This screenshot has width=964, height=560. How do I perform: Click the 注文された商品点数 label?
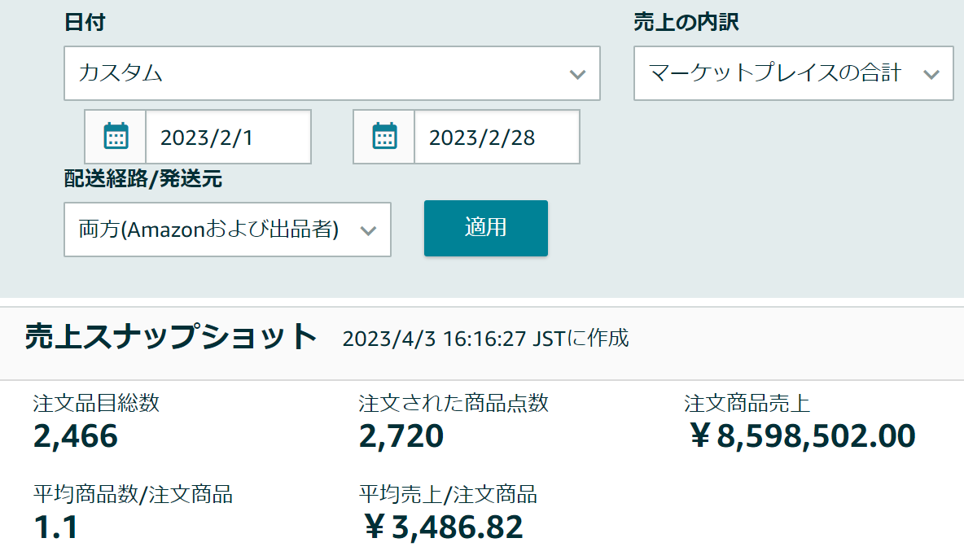pos(454,403)
